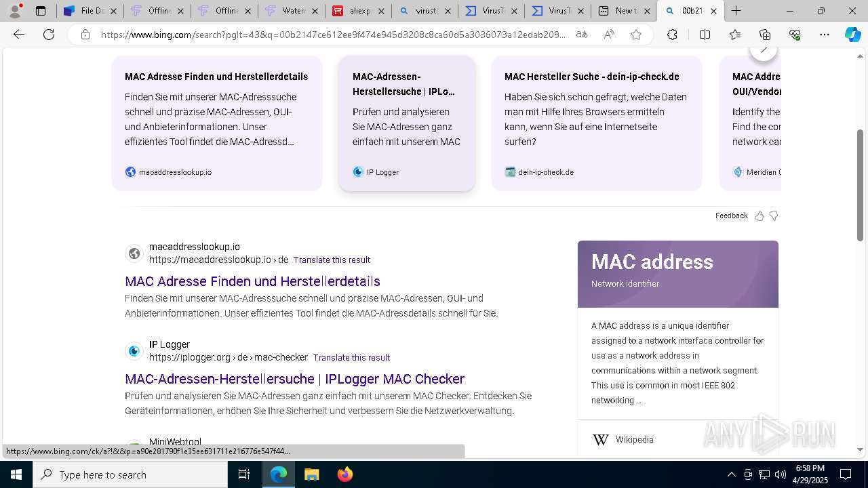The image size is (868, 488).
Task: Give thumbs up feedback
Action: 759,216
